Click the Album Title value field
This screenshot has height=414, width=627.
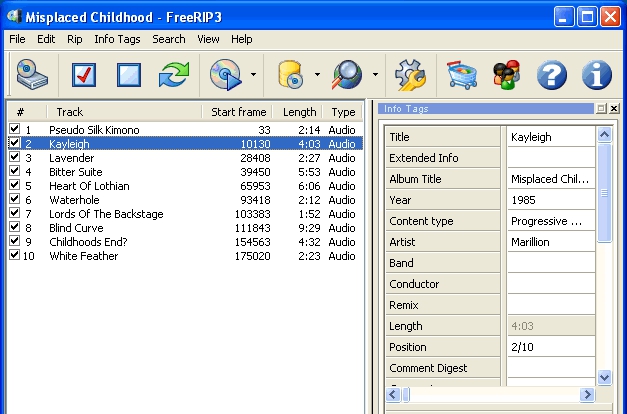coord(551,179)
